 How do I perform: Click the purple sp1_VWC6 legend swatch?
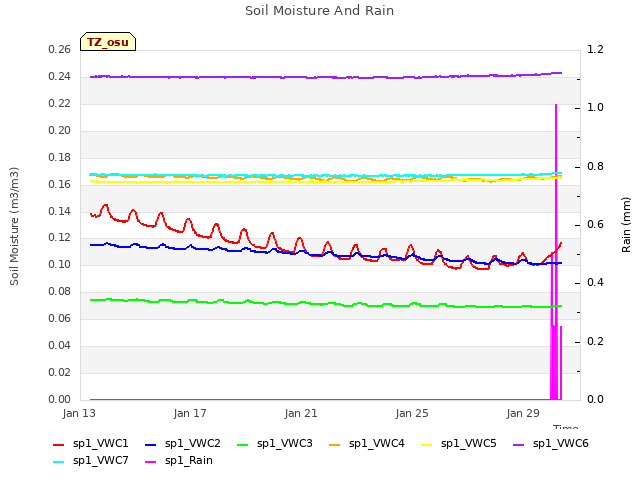518,444
